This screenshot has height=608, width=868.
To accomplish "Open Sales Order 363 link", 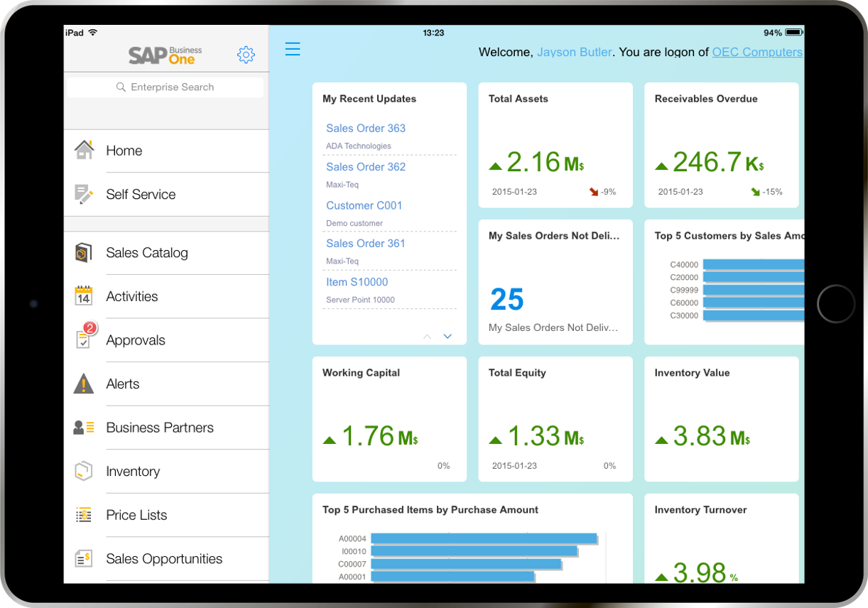I will 366,129.
